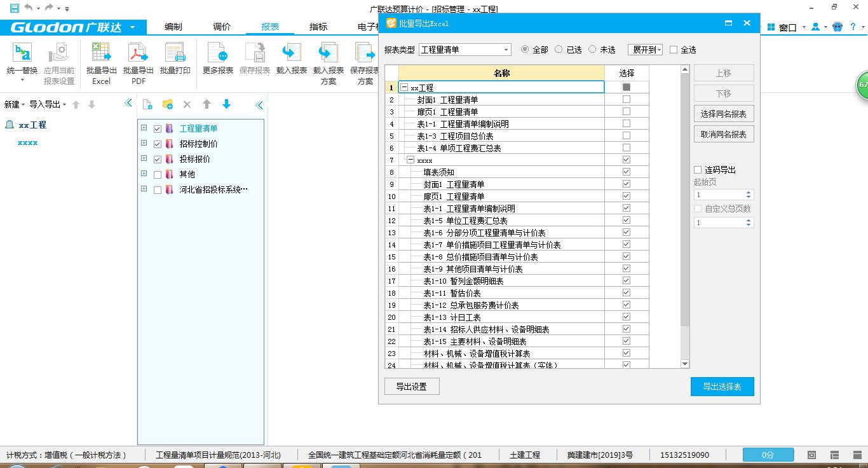Open the 报表类型 dropdown
This screenshot has height=468, width=868.
[506, 49]
